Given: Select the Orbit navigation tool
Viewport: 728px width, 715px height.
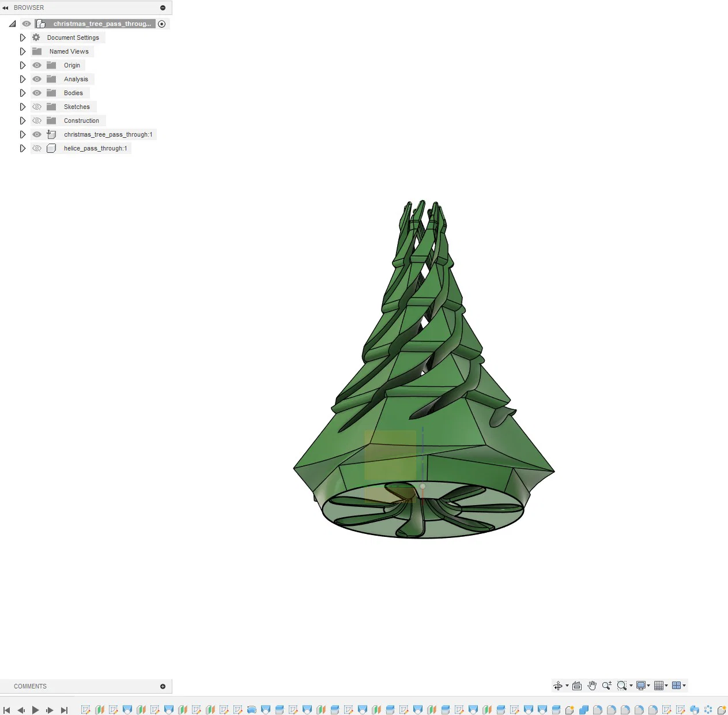Looking at the screenshot, I should click(557, 686).
